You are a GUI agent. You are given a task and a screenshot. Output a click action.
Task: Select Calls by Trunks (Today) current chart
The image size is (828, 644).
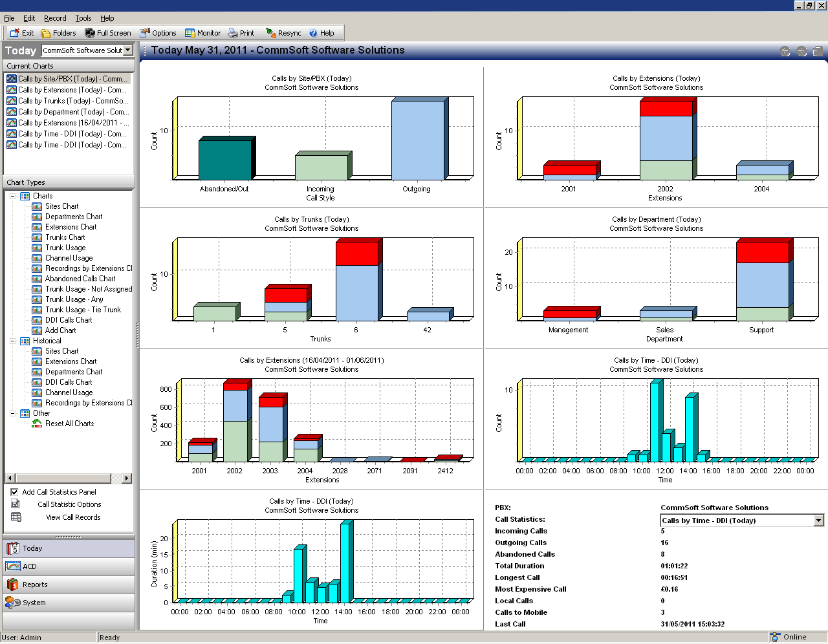(x=67, y=101)
